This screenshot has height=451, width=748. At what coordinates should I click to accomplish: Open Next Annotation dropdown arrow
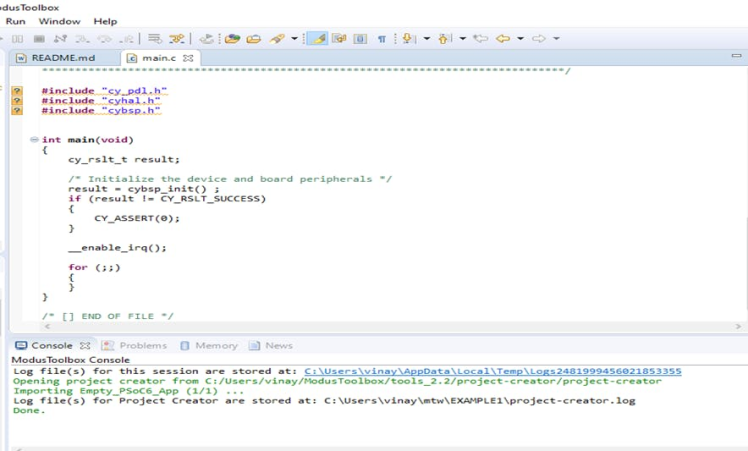[427, 39]
